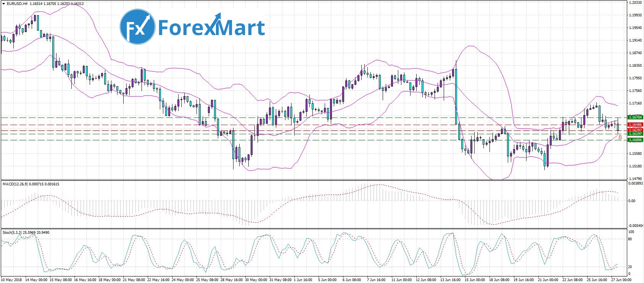The height and width of the screenshot is (283, 644).
Task: Click the MACD 0.00 axis level label
Action: [x=632, y=201]
